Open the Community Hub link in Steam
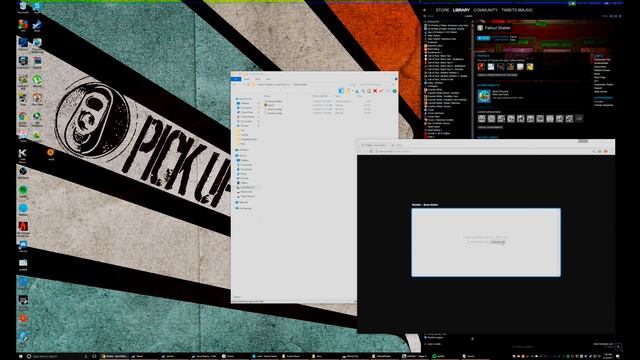 click(602, 60)
